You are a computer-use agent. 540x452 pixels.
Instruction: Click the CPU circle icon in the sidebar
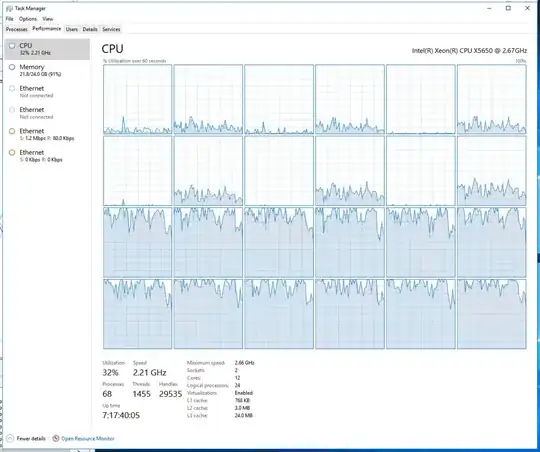tap(12, 46)
